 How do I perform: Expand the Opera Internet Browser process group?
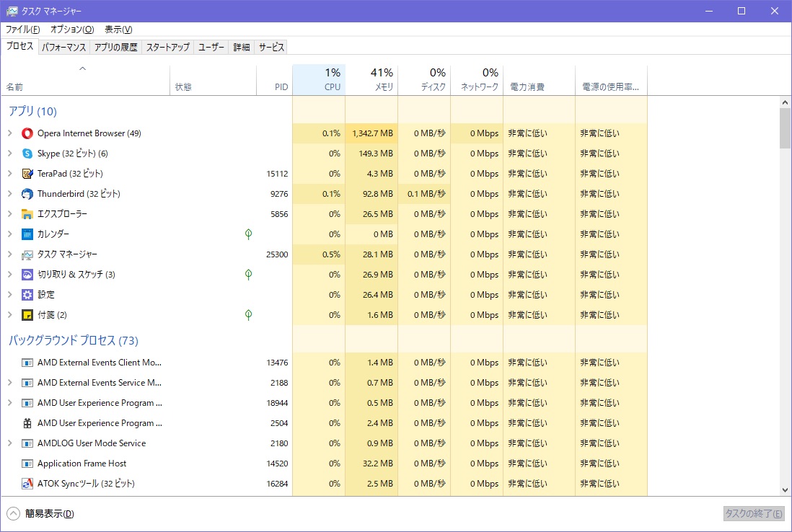tap(10, 133)
